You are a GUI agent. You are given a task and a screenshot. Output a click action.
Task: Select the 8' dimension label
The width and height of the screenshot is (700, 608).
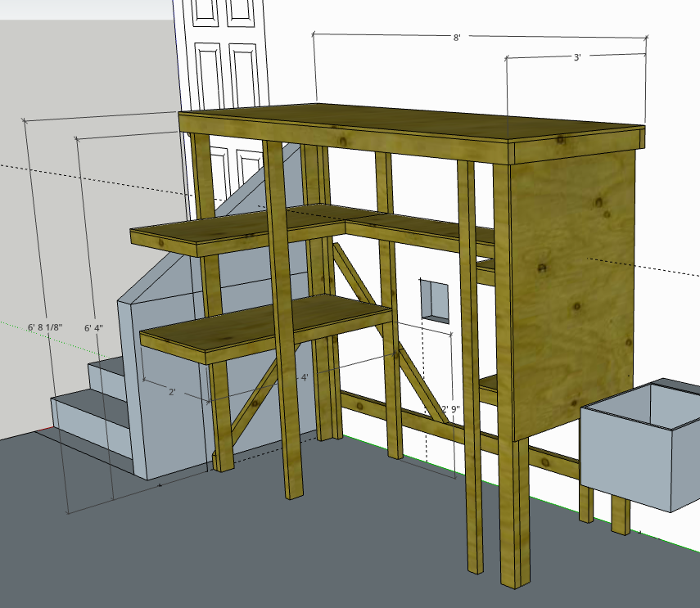(457, 38)
